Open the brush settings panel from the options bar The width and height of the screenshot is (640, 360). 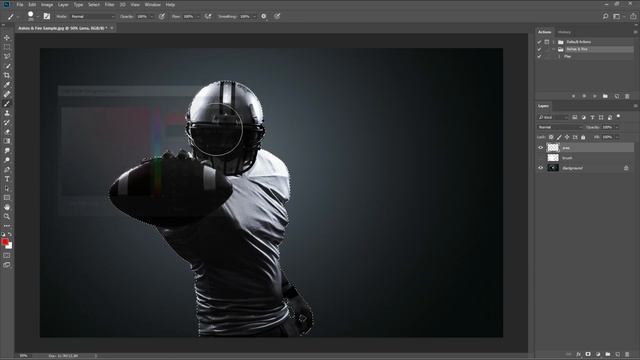click(47, 16)
